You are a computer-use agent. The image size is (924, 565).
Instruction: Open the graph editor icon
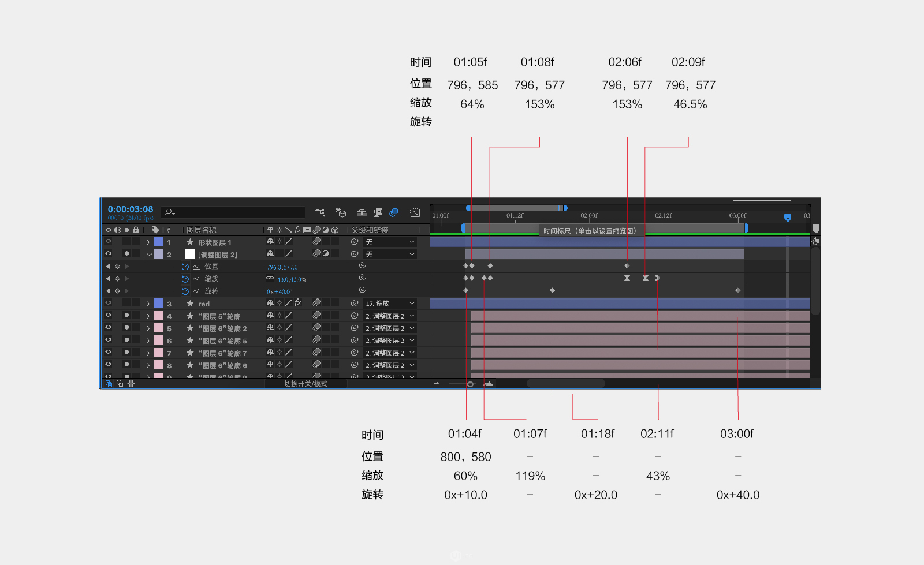415,212
